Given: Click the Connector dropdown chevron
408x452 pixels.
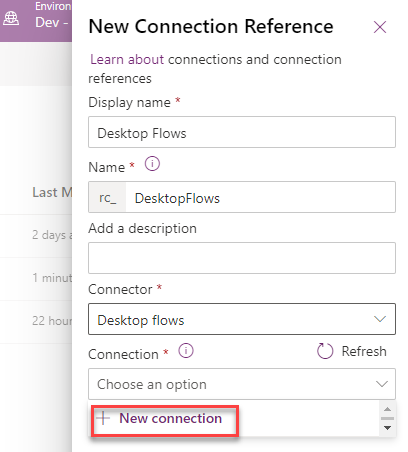Looking at the screenshot, I should tap(380, 319).
